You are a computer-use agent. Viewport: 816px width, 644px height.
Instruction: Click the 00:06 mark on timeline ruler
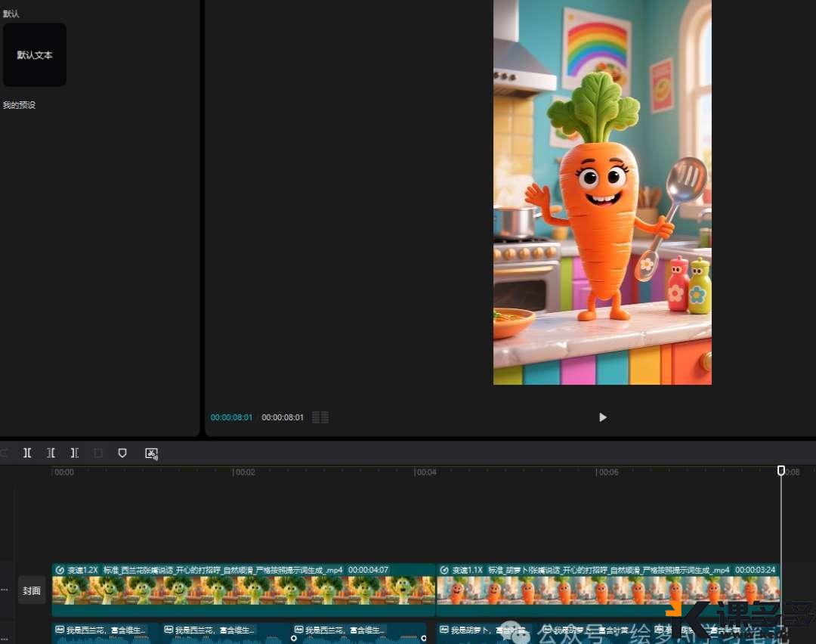pos(607,472)
